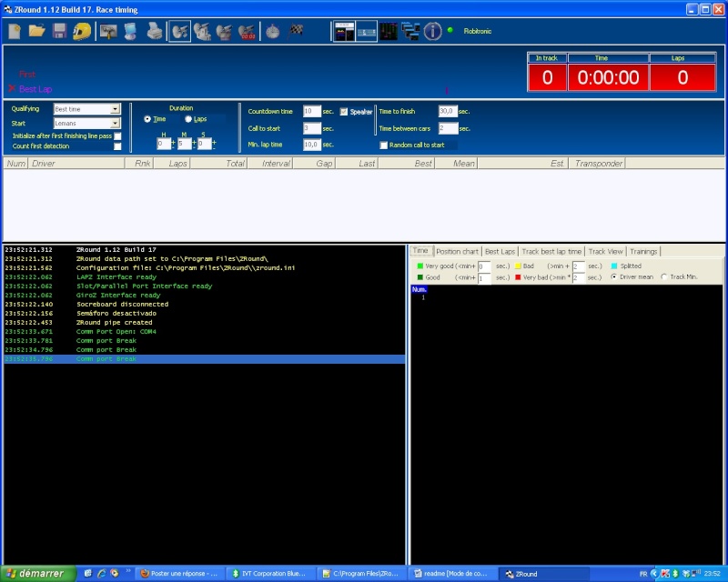
Task: Click the Countdown time input field
Action: (x=311, y=111)
